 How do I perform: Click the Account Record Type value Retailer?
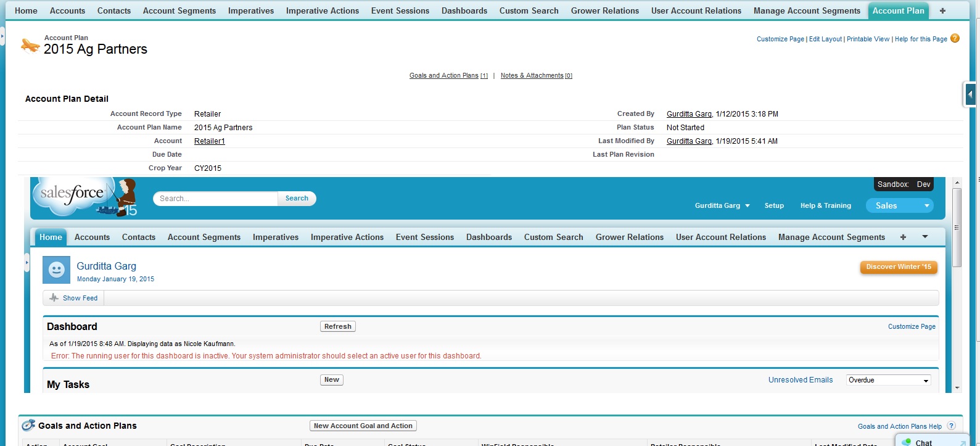pyautogui.click(x=207, y=114)
